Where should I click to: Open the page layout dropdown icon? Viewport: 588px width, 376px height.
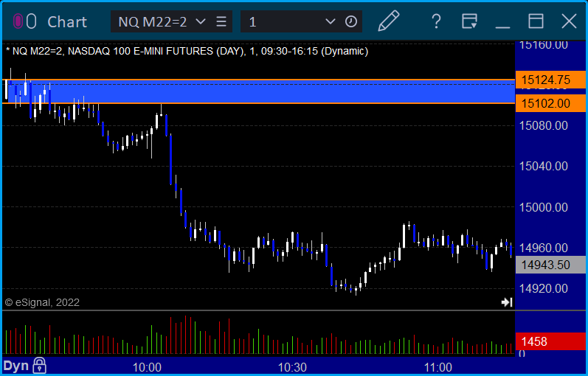[x=469, y=21]
